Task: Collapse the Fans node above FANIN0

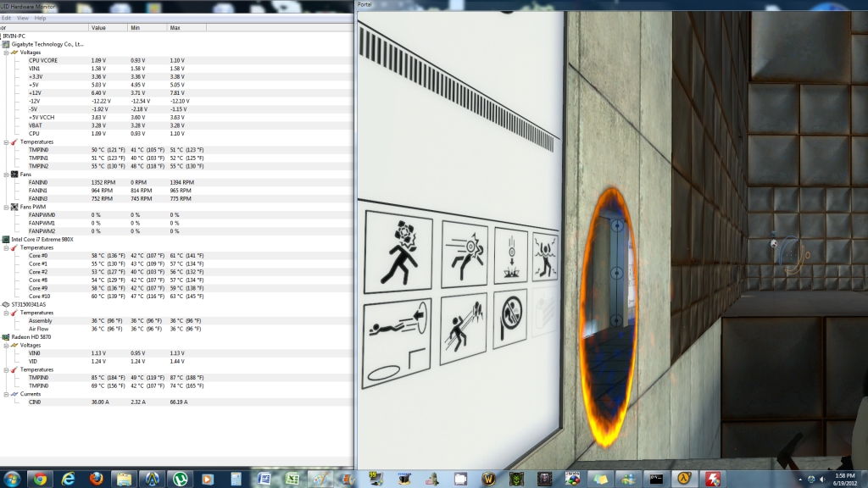Action: tap(6, 175)
